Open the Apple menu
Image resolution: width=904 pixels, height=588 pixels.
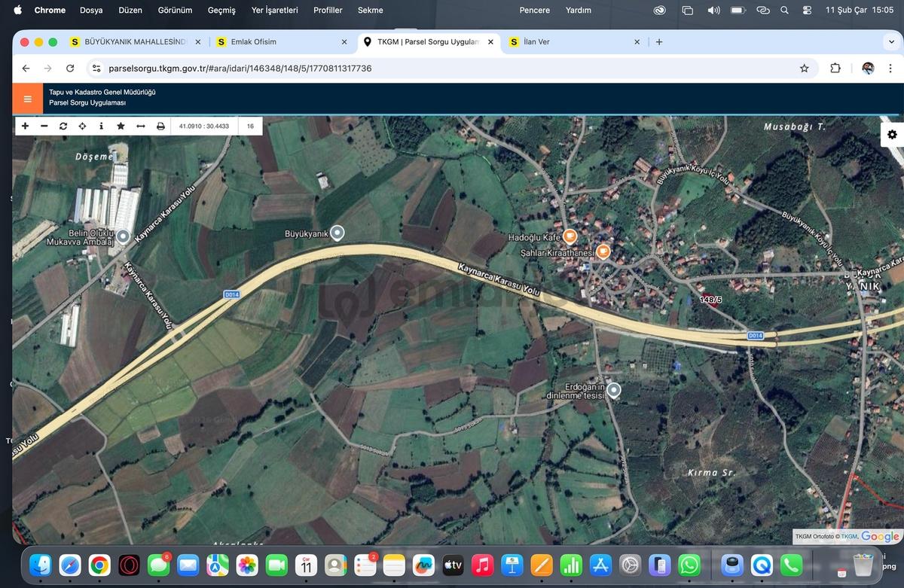pyautogui.click(x=18, y=11)
